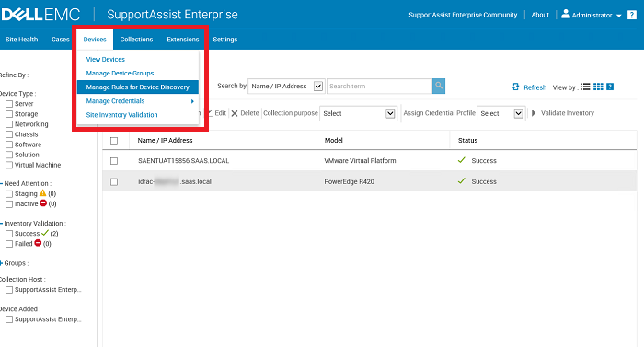Click the Dell EMC logo
Screen dimensions: 644x347
point(40,15)
